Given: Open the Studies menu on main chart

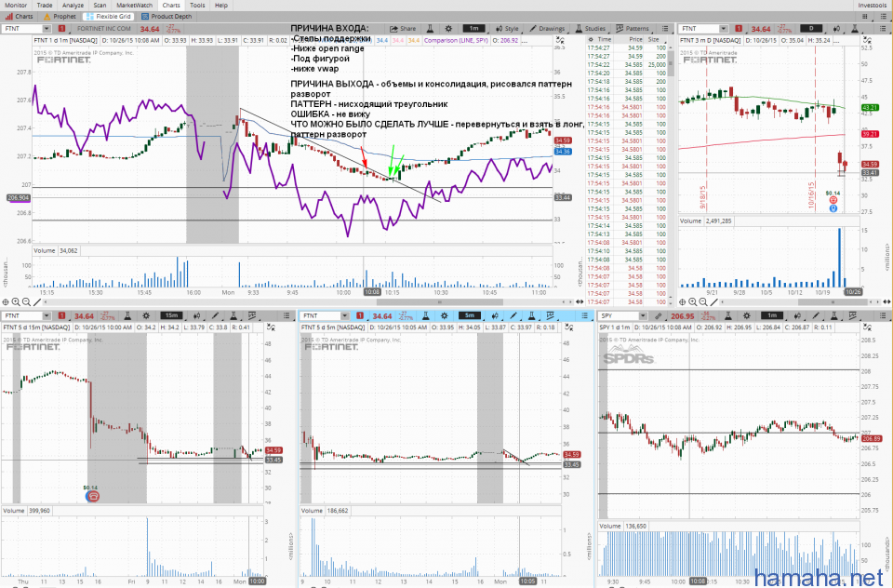Looking at the screenshot, I should pos(590,29).
